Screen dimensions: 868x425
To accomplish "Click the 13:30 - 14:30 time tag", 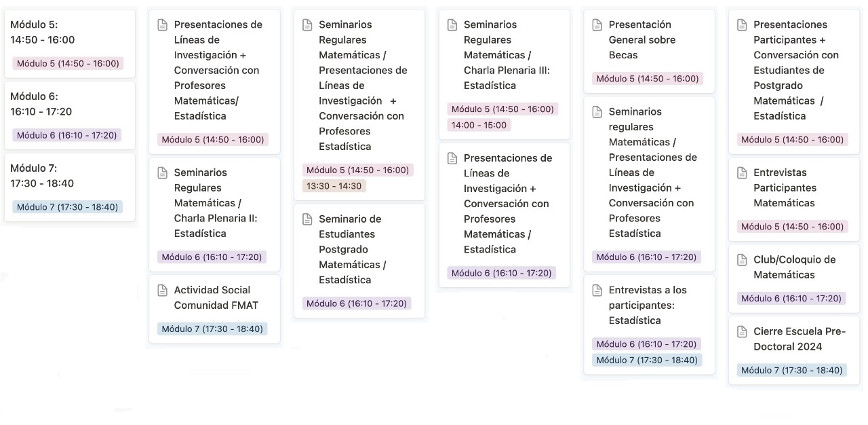I will 334,186.
